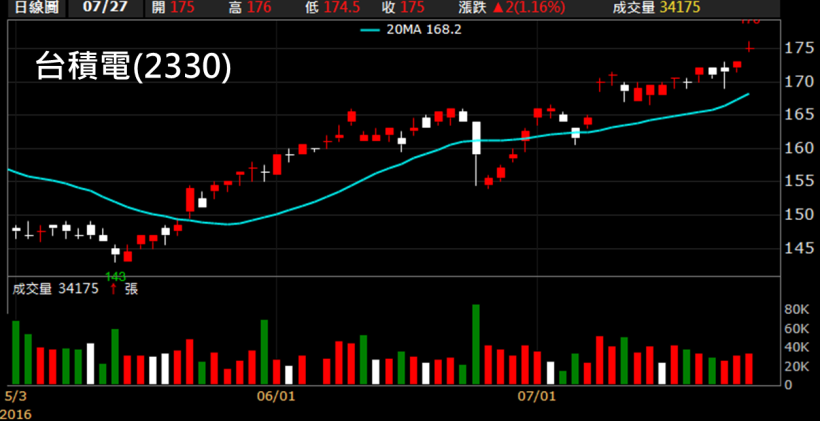
Task: Click the 40K volume axis label
Action: (x=796, y=348)
